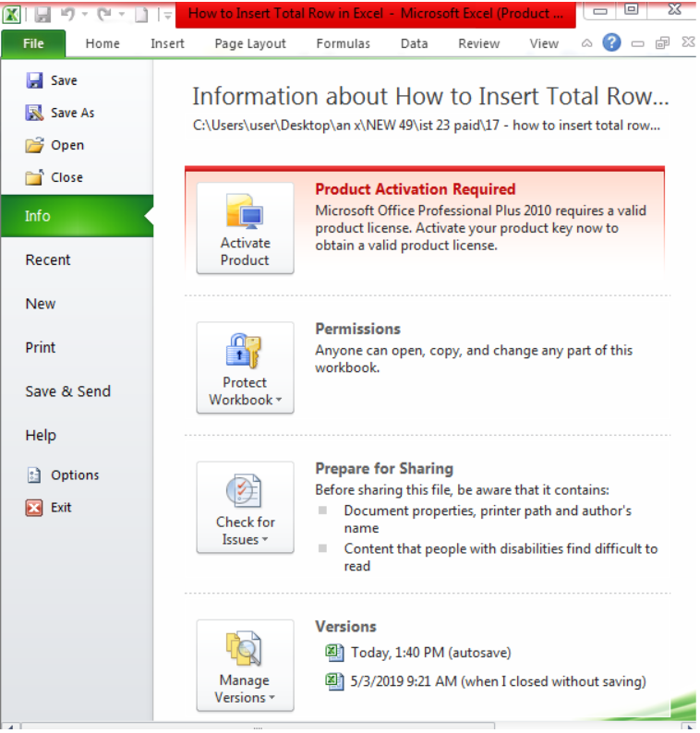
Task: Click the Permissions heading
Action: [357, 329]
